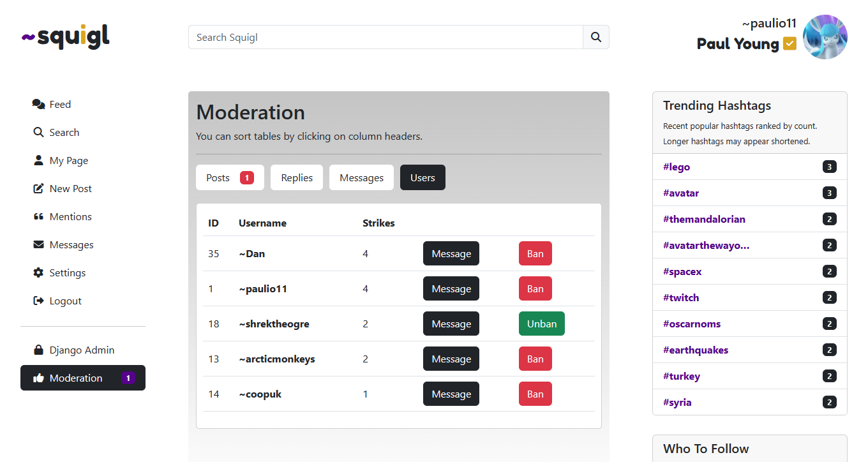Click the Settings gear icon
Image resolution: width=868 pixels, height=462 pixels.
coord(38,272)
